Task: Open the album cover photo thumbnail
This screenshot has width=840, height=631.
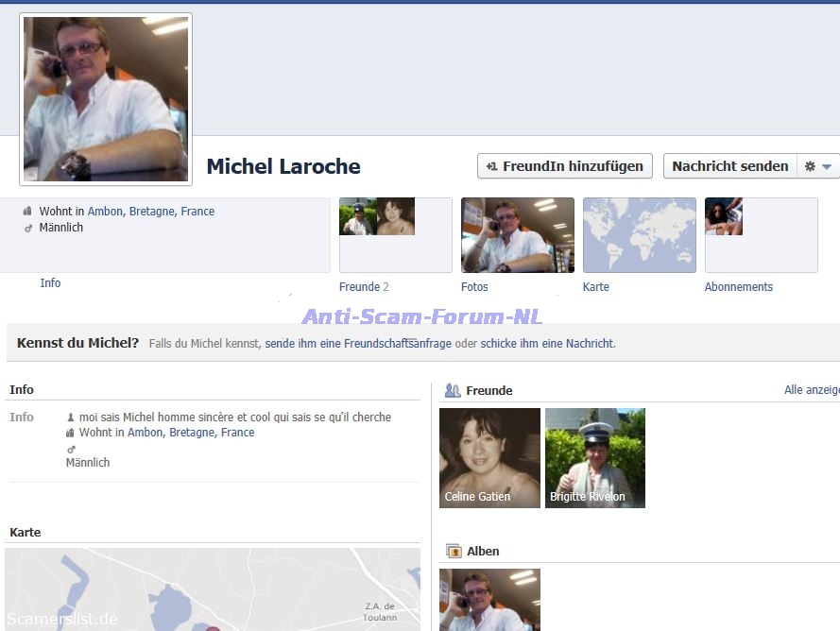Action: (x=489, y=599)
